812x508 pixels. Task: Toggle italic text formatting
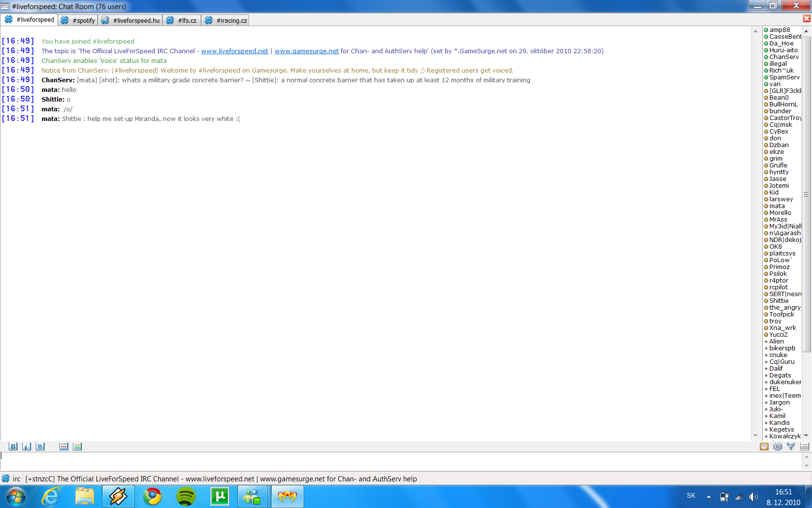coord(27,447)
